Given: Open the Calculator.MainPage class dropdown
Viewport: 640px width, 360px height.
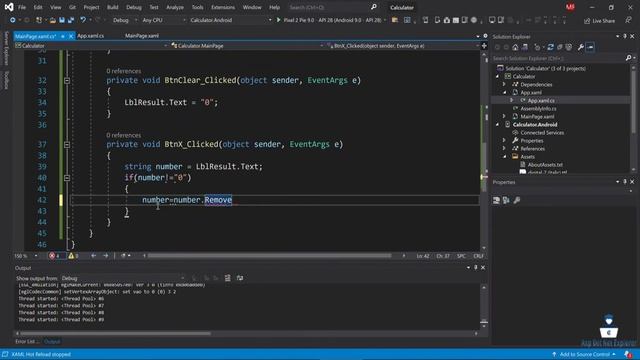Looking at the screenshot, I should [x=247, y=46].
